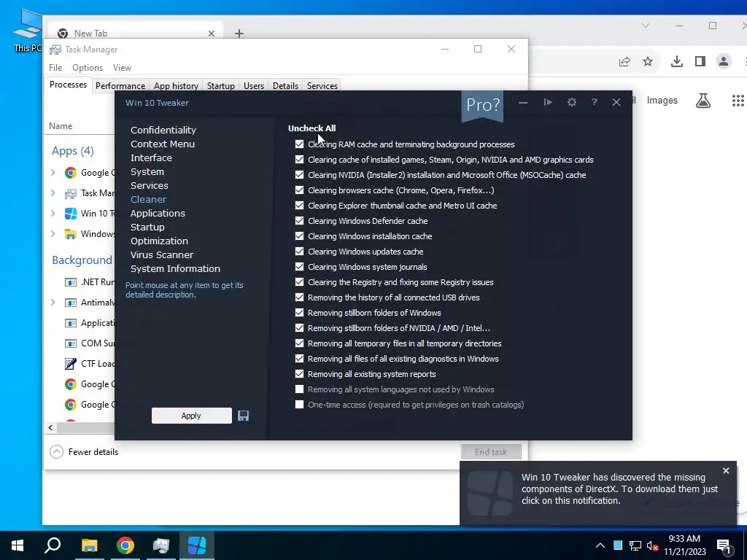Click the muted volume tray icon
747x560 pixels.
coord(652,545)
